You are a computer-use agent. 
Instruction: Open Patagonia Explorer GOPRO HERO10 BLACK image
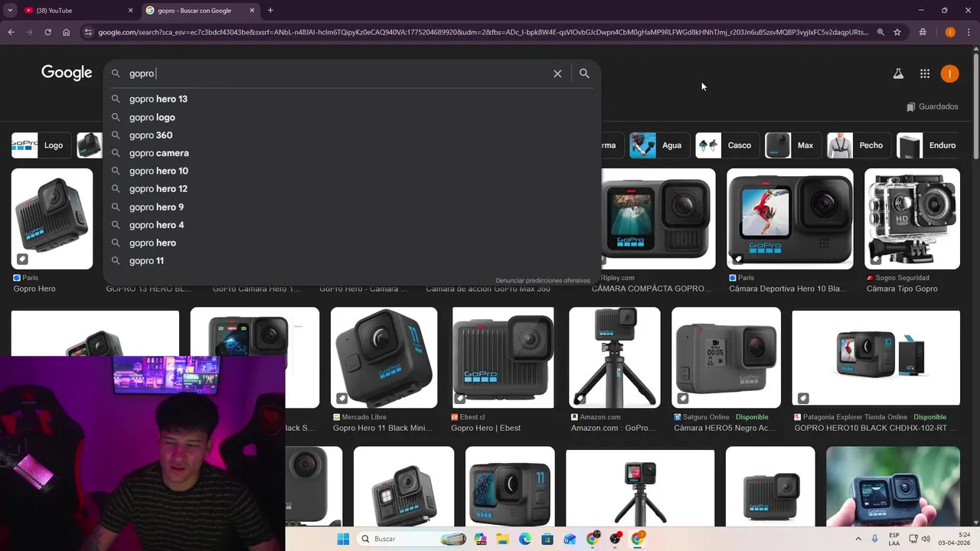[876, 357]
